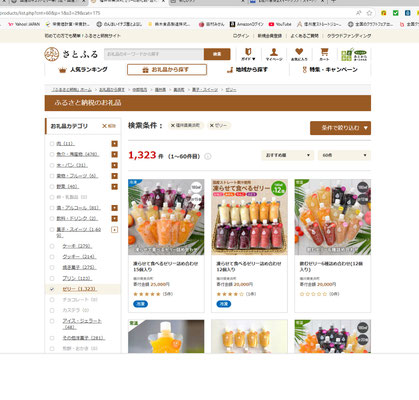Open the 凍らせて食べるゼリー 12-piece basket thumbnail
The height and width of the screenshot is (400, 419).
click(249, 217)
